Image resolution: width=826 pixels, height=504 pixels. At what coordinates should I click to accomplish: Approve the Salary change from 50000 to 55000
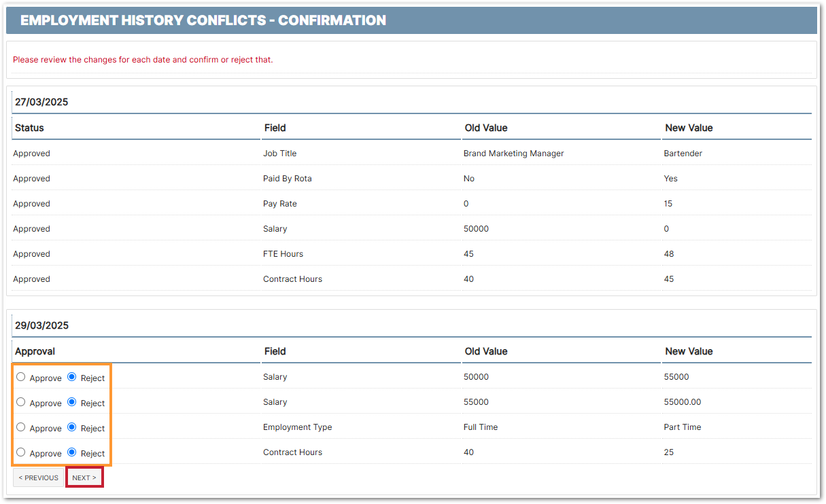(x=21, y=377)
